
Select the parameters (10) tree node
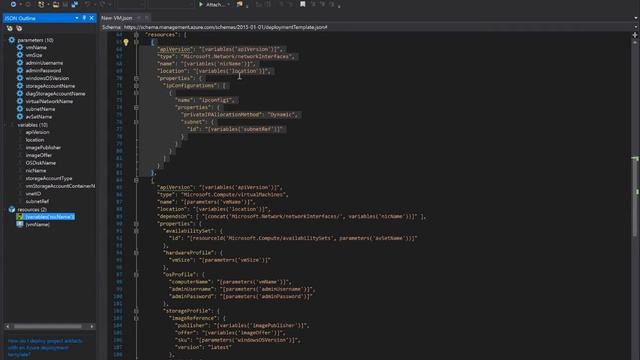[x=35, y=40]
